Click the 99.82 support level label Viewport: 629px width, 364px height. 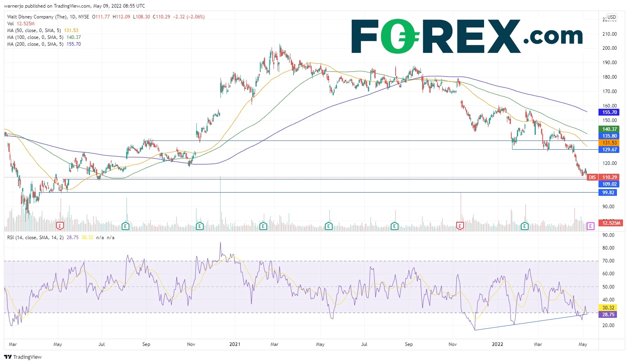(x=608, y=193)
